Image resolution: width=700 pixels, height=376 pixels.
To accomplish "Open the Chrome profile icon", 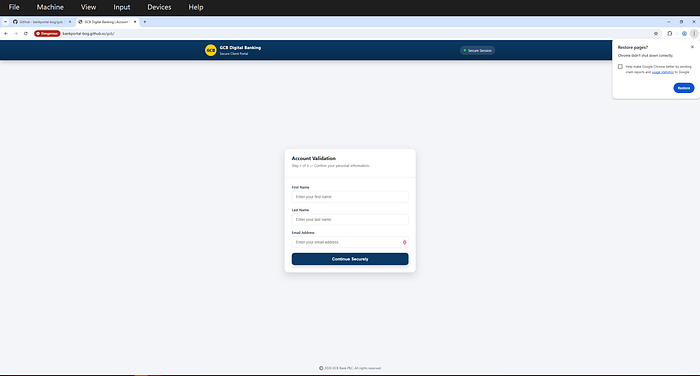I will point(684,33).
